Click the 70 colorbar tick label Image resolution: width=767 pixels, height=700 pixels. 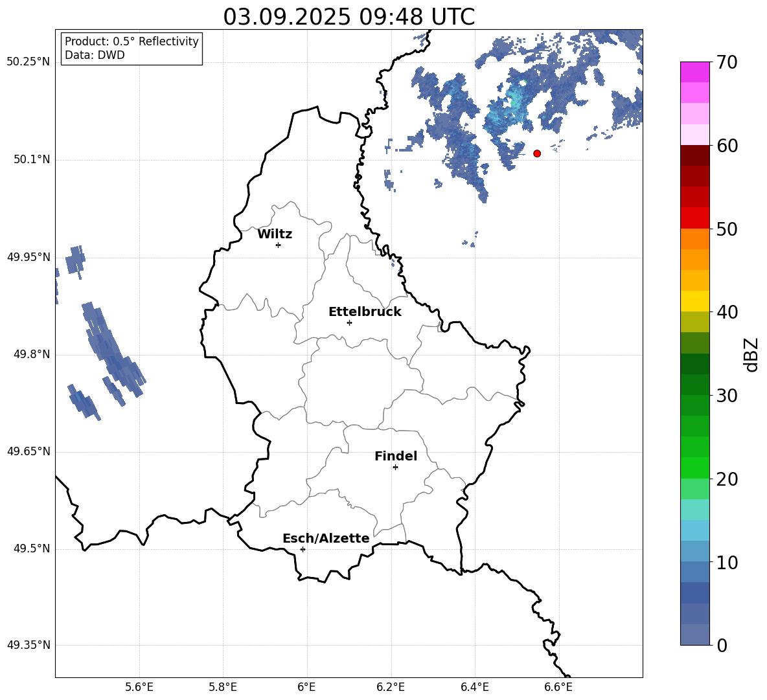click(727, 62)
